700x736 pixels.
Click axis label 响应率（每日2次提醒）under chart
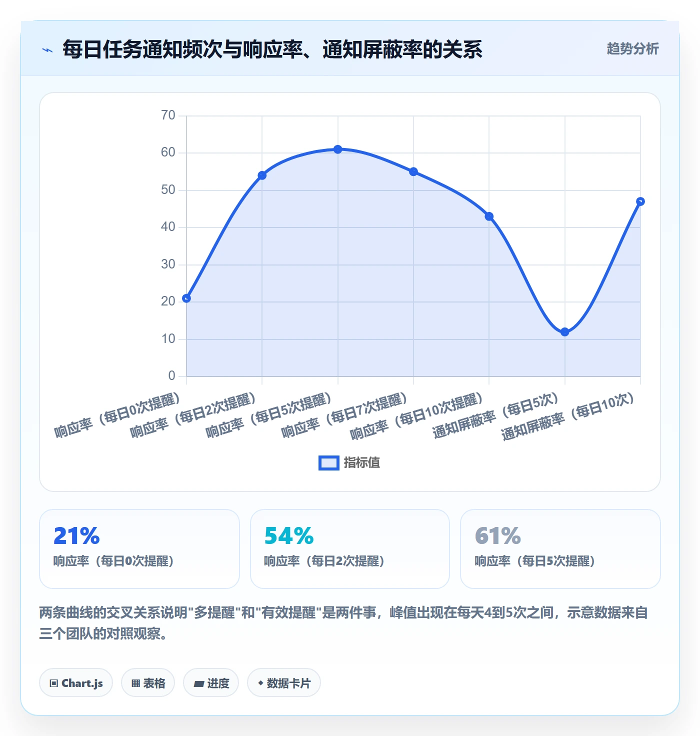tap(193, 415)
